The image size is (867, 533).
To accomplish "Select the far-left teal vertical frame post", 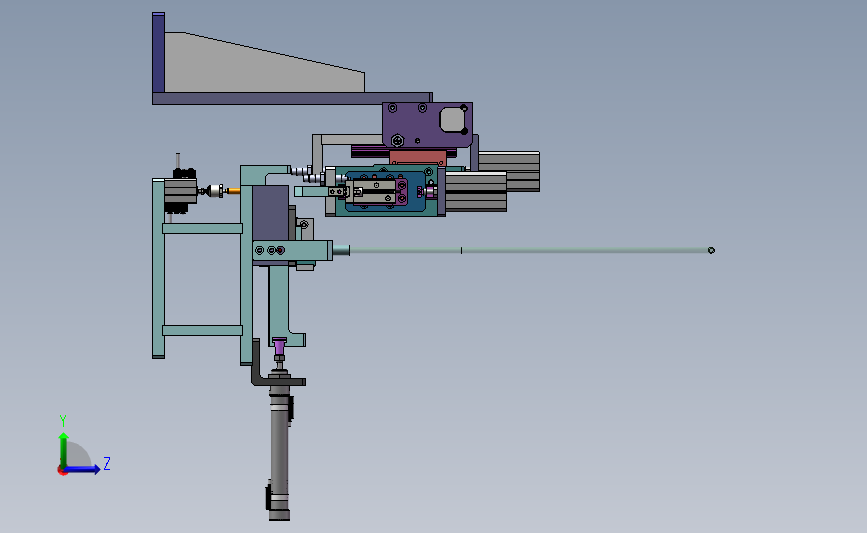I will [158, 268].
